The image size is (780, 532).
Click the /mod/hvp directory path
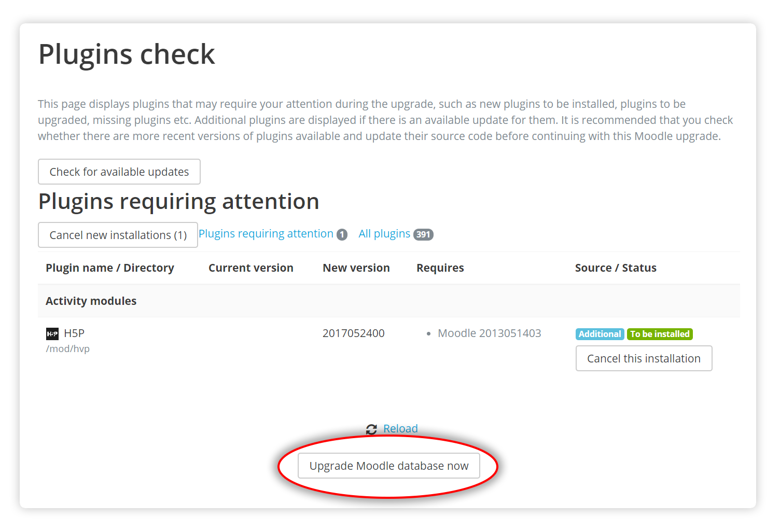tap(68, 349)
